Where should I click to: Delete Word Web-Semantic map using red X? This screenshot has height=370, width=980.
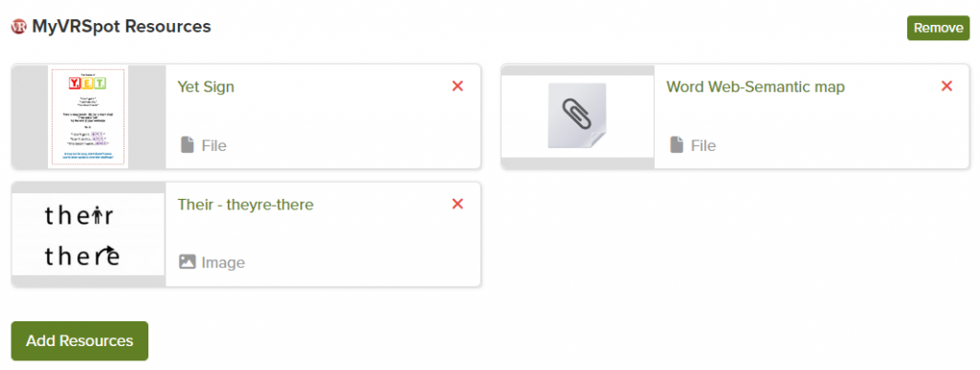(947, 86)
